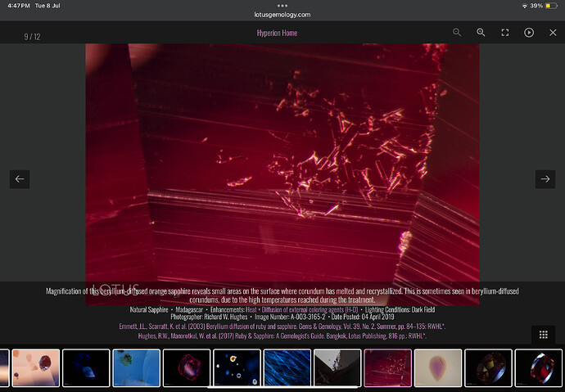
Task: Open the Heat enhancement link
Action: [251, 309]
